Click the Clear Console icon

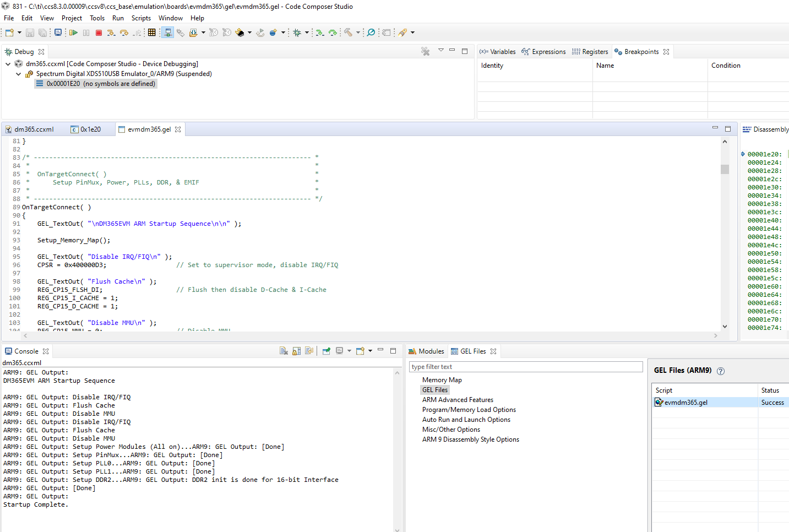coord(284,351)
